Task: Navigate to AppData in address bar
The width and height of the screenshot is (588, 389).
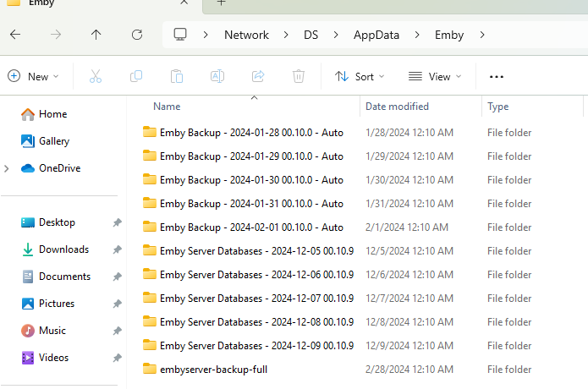Action: [x=376, y=35]
